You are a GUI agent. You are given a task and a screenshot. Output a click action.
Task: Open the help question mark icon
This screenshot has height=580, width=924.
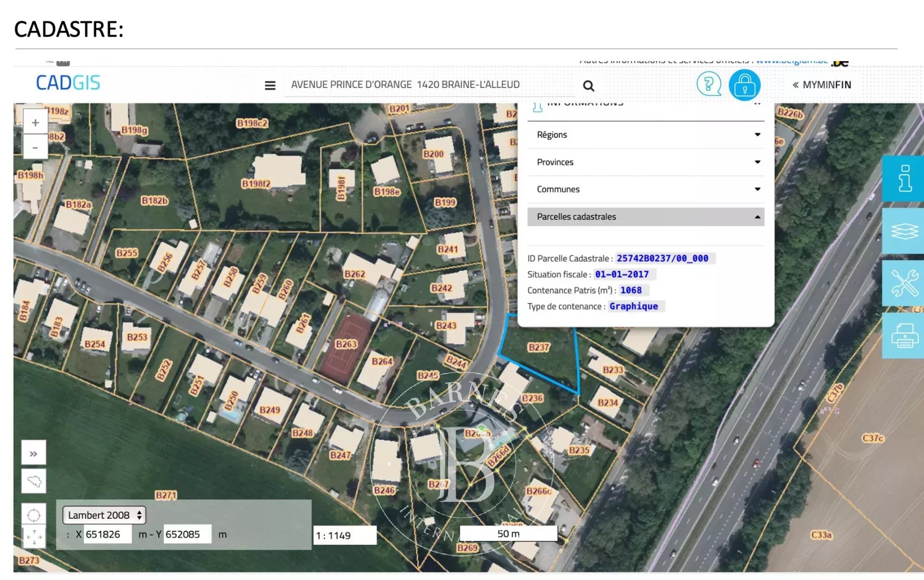(708, 85)
